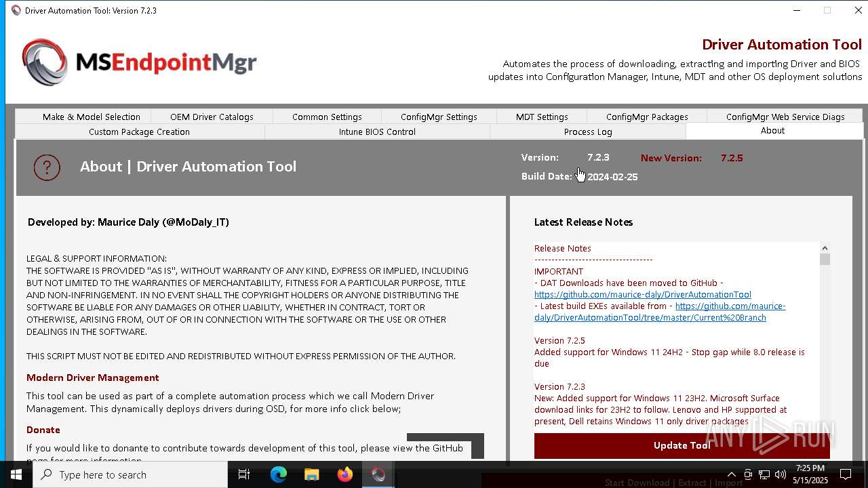The width and height of the screenshot is (868, 488).
Task: Click the MSEndpointMgr logo
Action: [139, 62]
